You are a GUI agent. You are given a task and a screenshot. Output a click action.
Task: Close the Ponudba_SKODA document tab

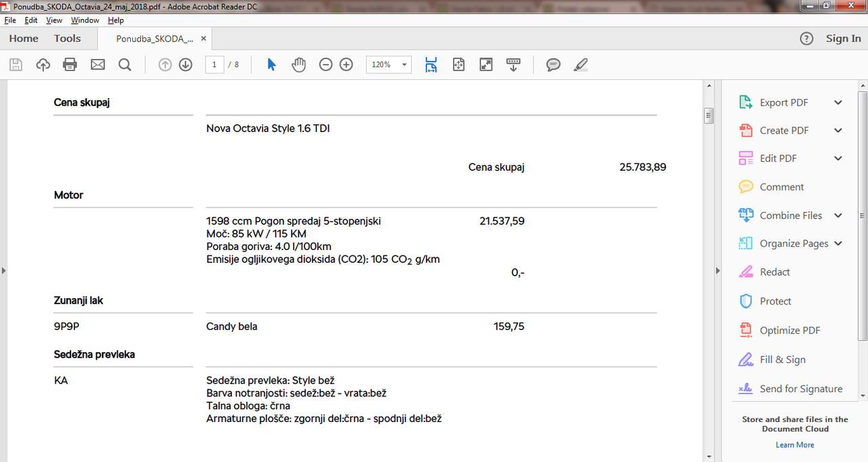pyautogui.click(x=203, y=39)
